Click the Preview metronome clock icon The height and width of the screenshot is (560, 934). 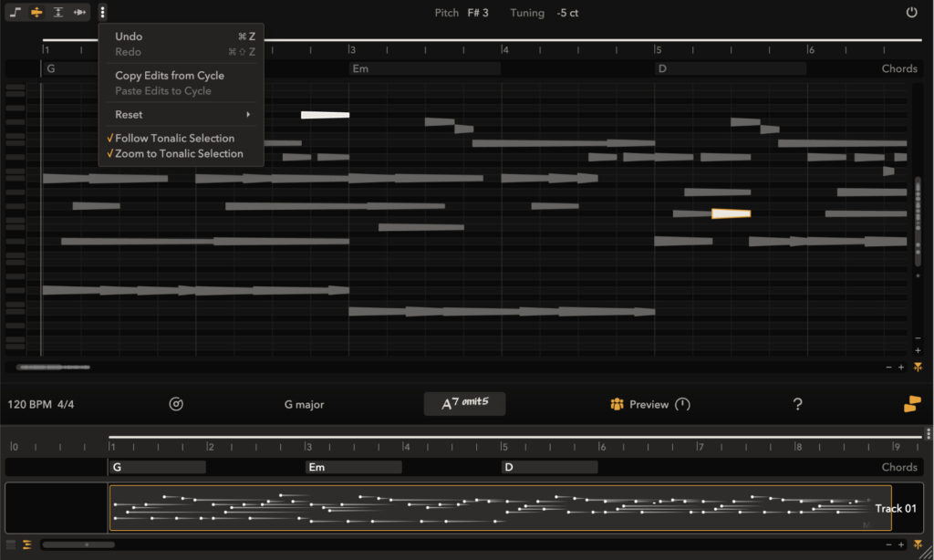click(682, 404)
